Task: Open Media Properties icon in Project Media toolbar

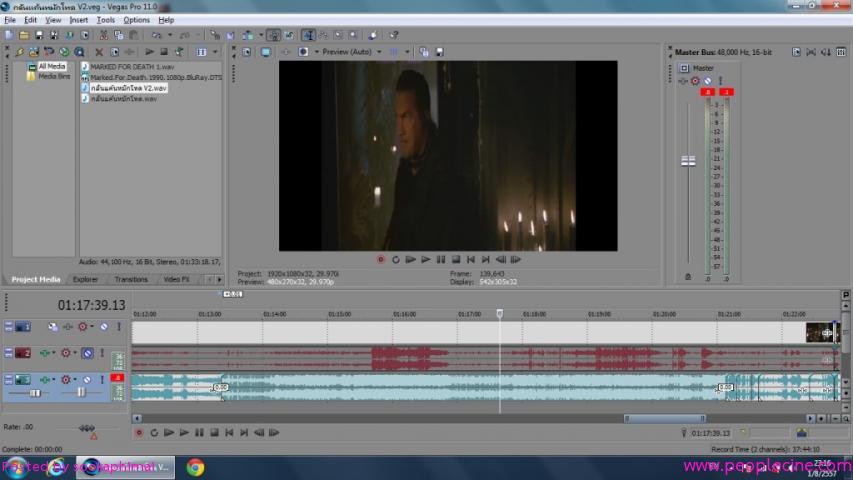Action: tap(114, 52)
